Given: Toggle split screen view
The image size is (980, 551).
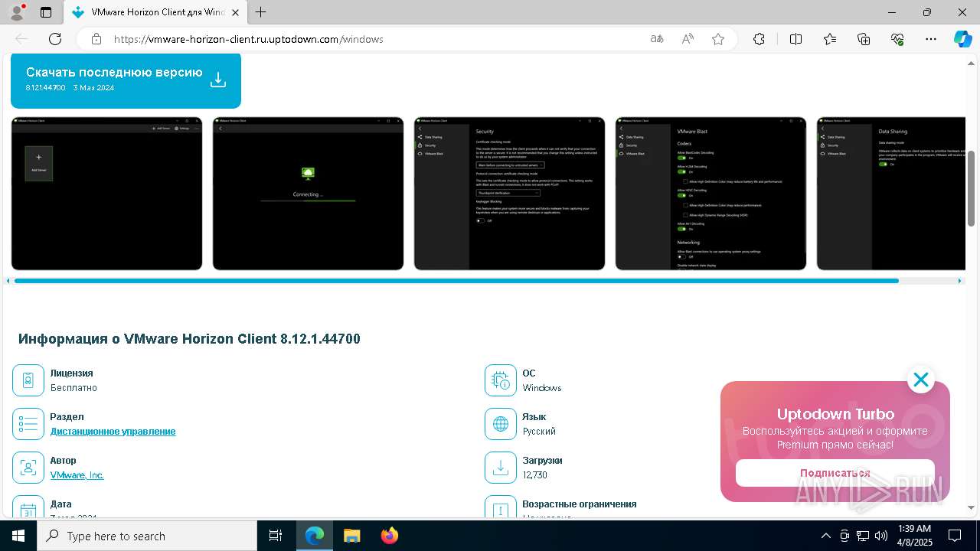Looking at the screenshot, I should 795,39.
